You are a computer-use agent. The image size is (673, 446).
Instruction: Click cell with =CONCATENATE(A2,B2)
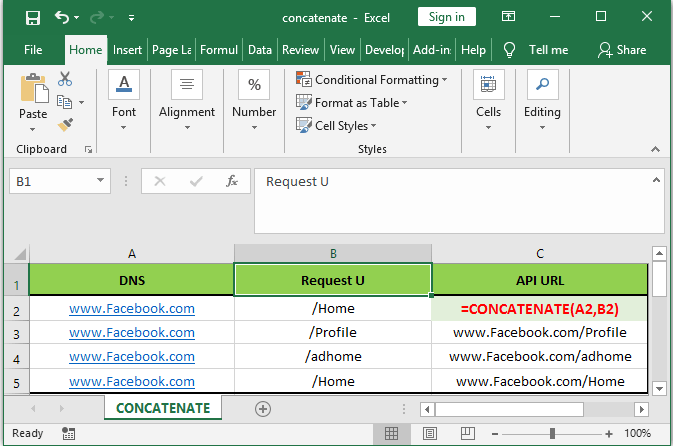tap(540, 309)
